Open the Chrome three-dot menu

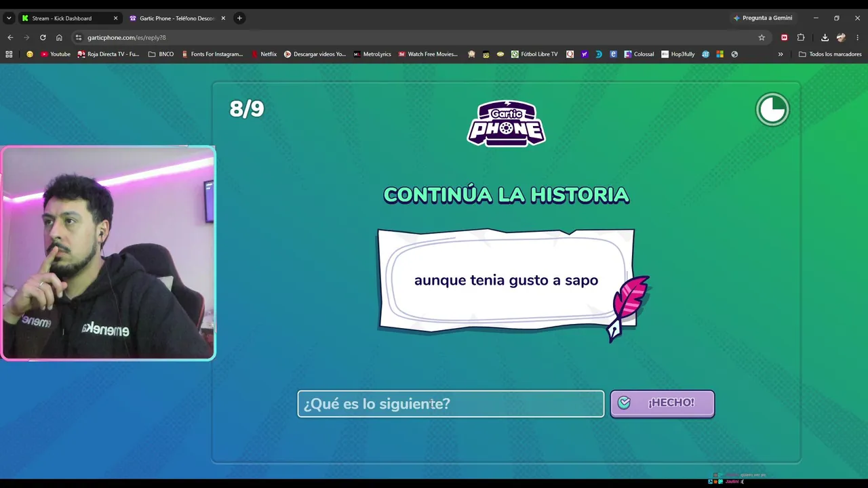[x=858, y=37]
